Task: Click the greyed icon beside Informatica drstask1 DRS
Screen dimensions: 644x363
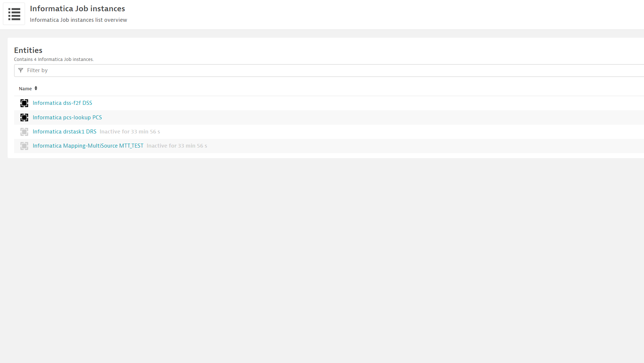Action: (24, 132)
